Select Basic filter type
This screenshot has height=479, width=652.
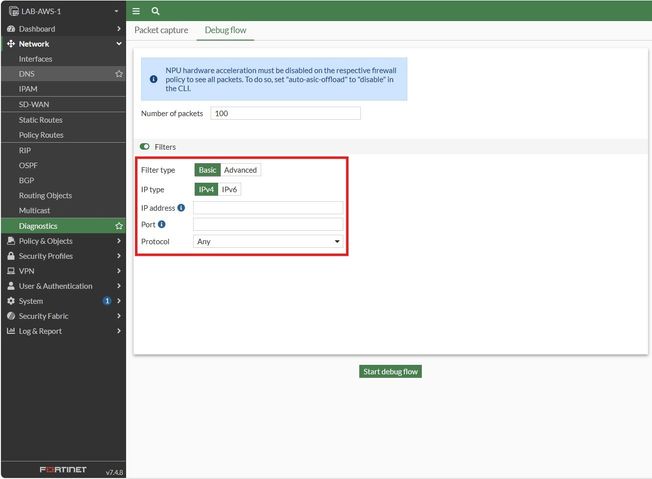tap(207, 170)
